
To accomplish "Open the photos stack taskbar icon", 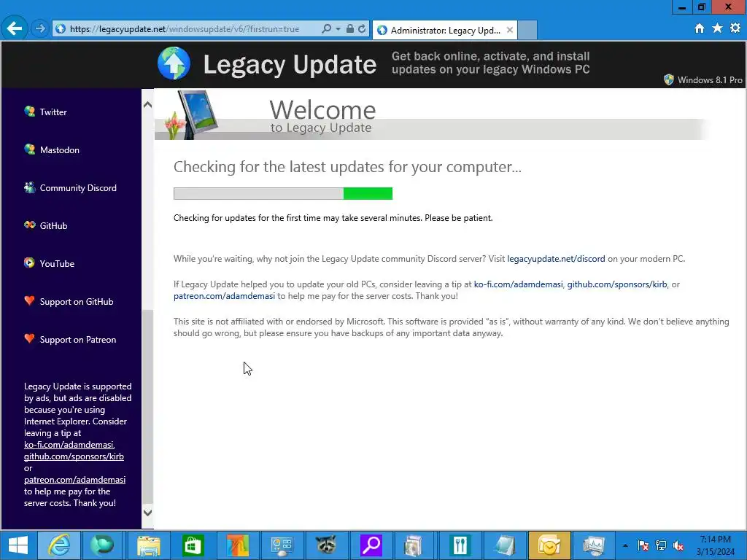I will pos(413,545).
